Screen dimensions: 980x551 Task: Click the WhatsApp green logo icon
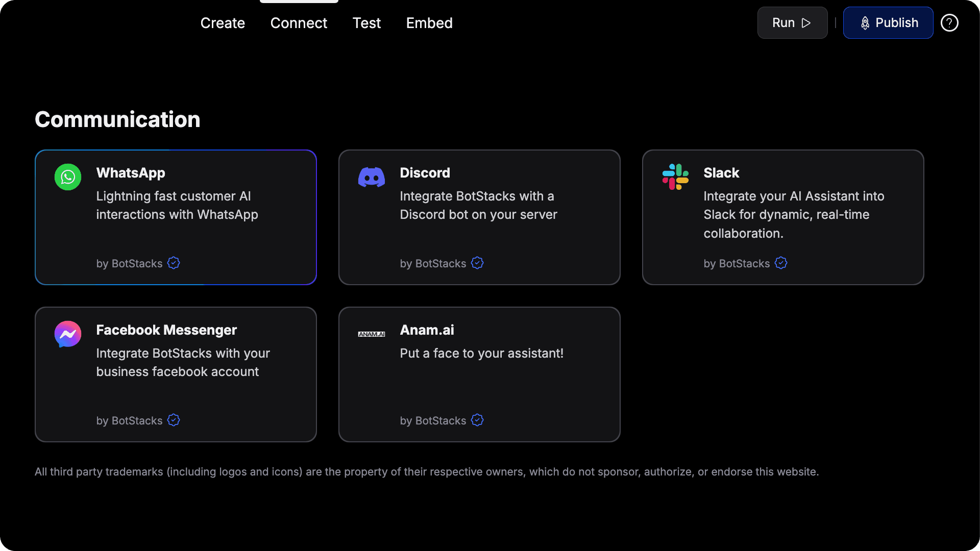coord(68,177)
